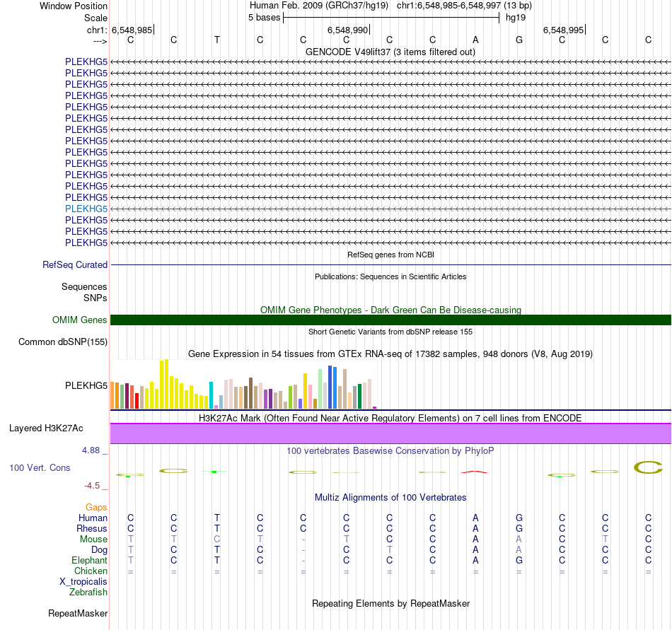Click the Layered H3K27Ac label
672x630 pixels.
[46, 428]
